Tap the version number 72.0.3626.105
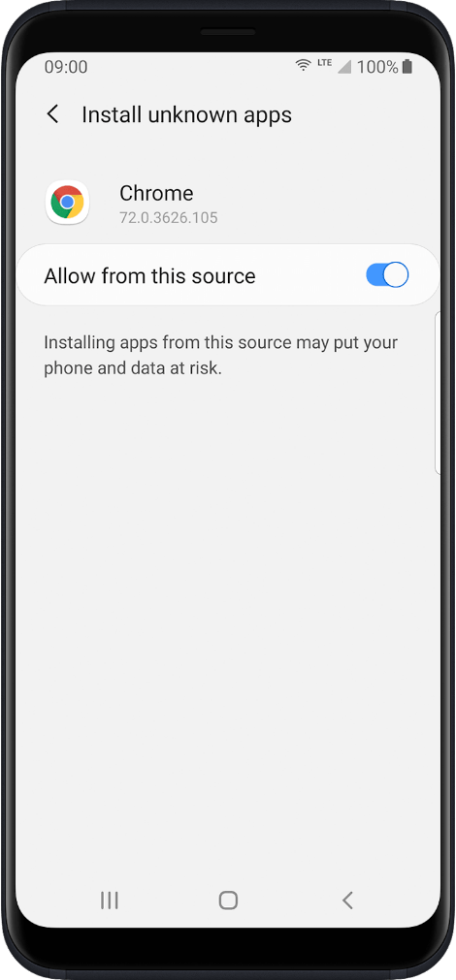The width and height of the screenshot is (456, 980). pyautogui.click(x=168, y=218)
